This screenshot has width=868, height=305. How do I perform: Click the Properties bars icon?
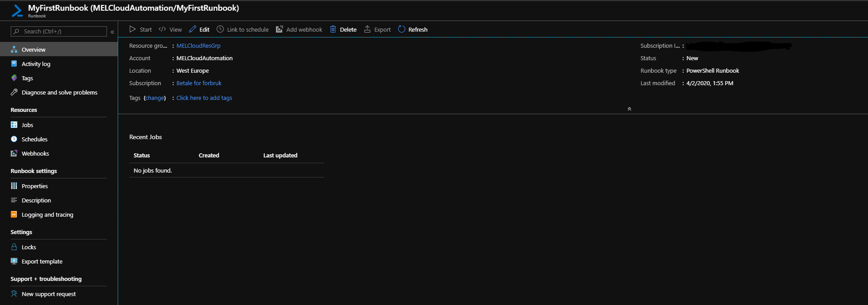(14, 186)
